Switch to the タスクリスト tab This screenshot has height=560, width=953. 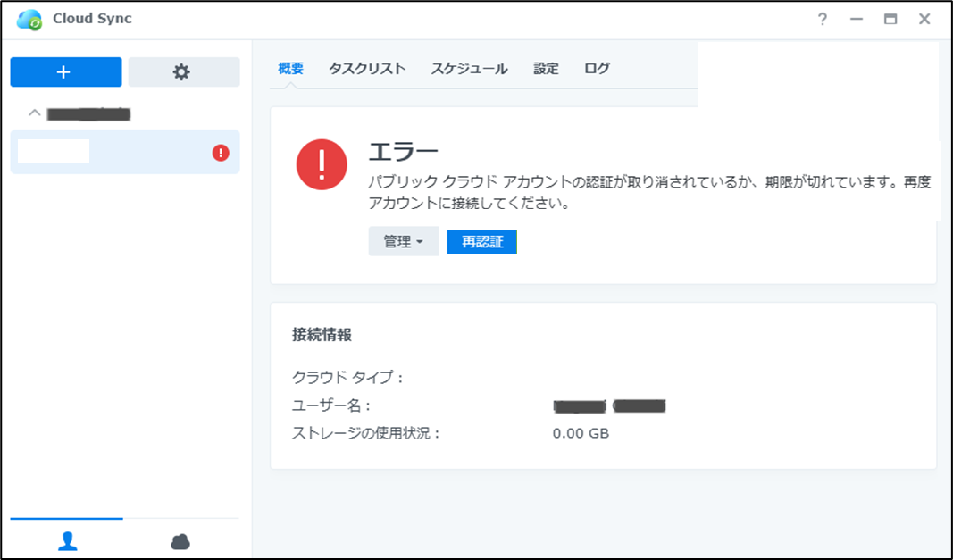click(x=367, y=69)
